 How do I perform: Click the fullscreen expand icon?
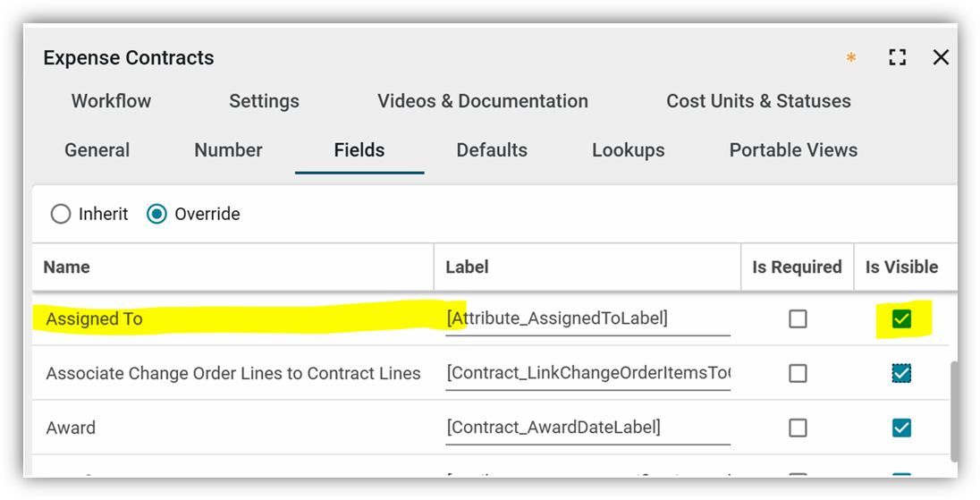(898, 58)
